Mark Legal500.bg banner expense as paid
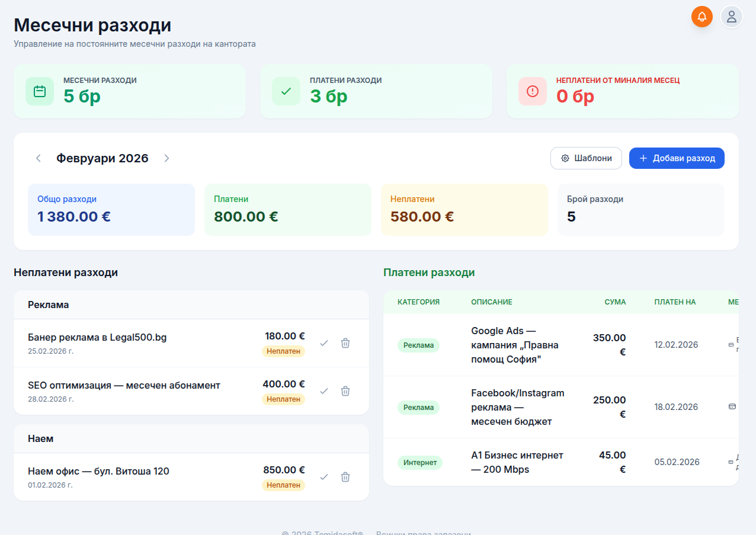The height and width of the screenshot is (535, 756). pos(324,343)
